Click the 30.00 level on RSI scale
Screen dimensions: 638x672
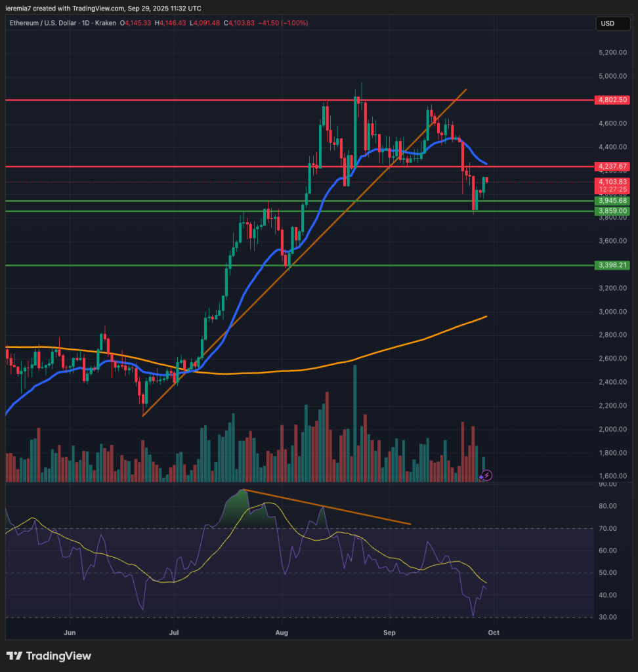pos(607,617)
